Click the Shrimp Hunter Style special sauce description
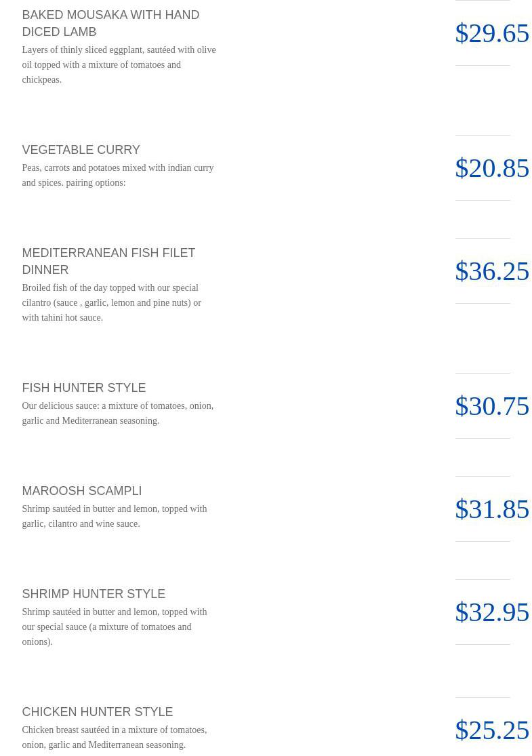Image resolution: width=532 pixels, height=756 pixels. (114, 626)
